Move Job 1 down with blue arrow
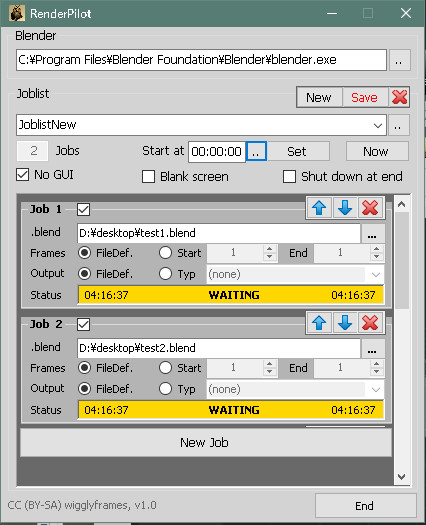 [345, 208]
